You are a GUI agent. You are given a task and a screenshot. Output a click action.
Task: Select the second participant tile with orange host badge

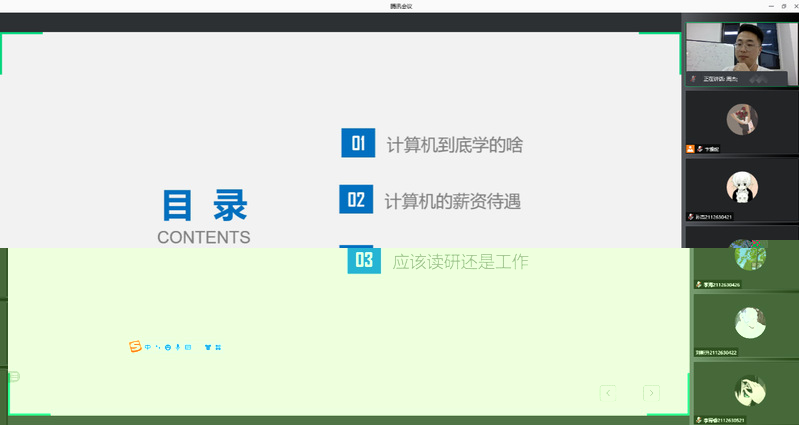[x=741, y=122]
